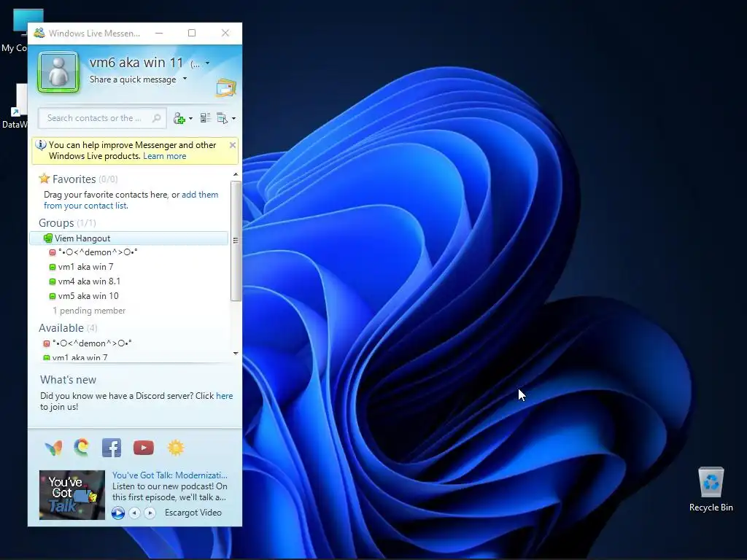Expand the Share a quick message dropdown arrow

[185, 79]
